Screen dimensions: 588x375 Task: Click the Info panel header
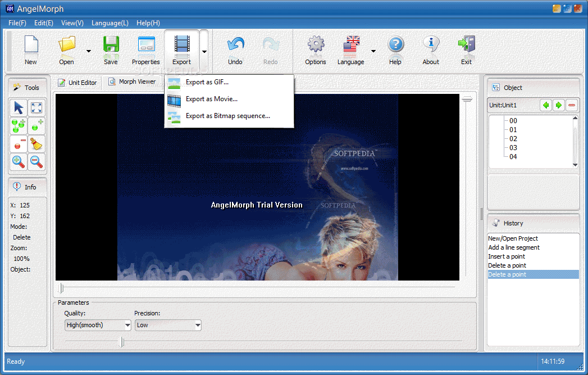28,187
